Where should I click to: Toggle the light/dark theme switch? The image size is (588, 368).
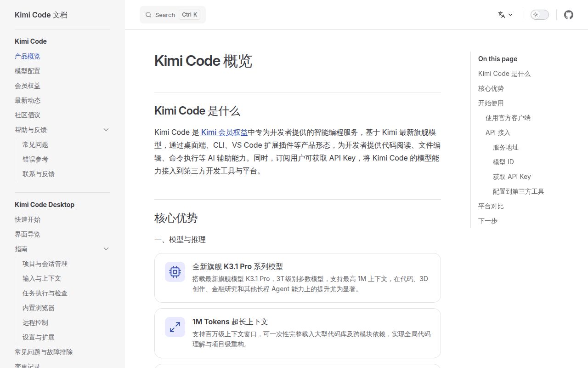[540, 15]
